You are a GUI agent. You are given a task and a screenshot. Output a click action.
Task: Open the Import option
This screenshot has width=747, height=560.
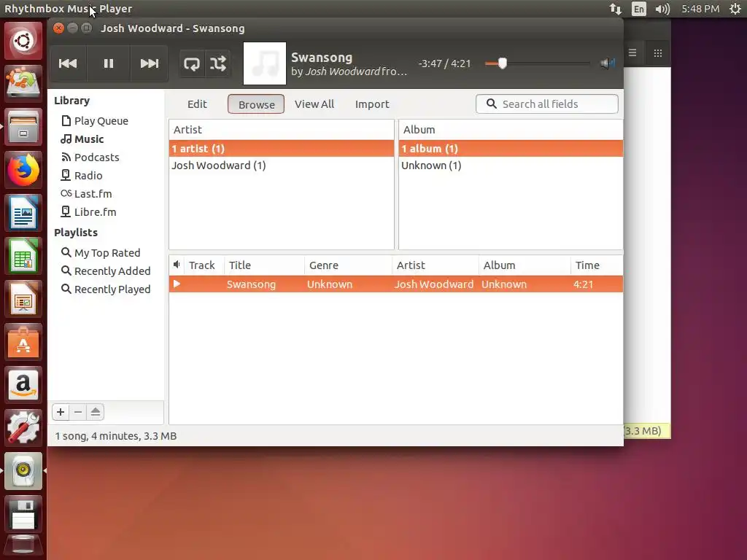(372, 104)
